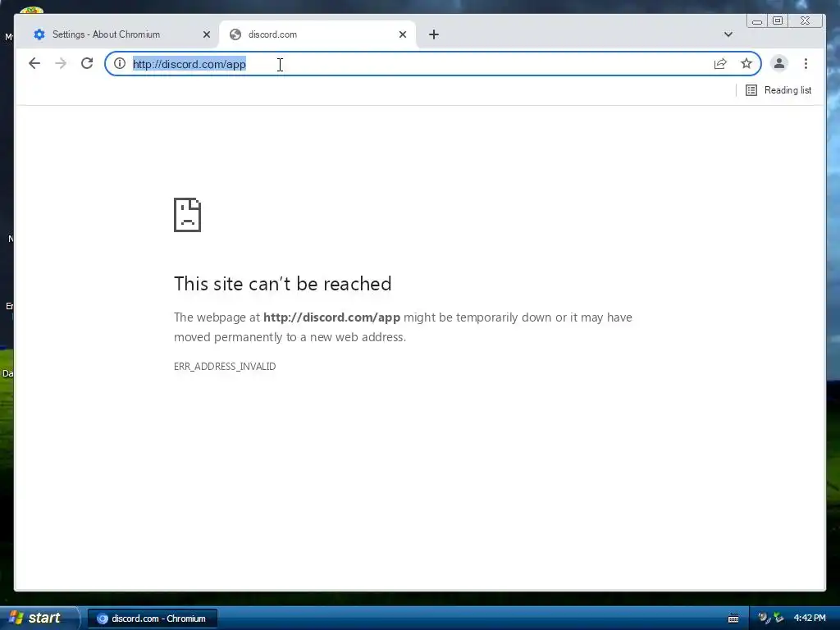Close the discord.com tab
Viewport: 840px width, 630px height.
403,34
